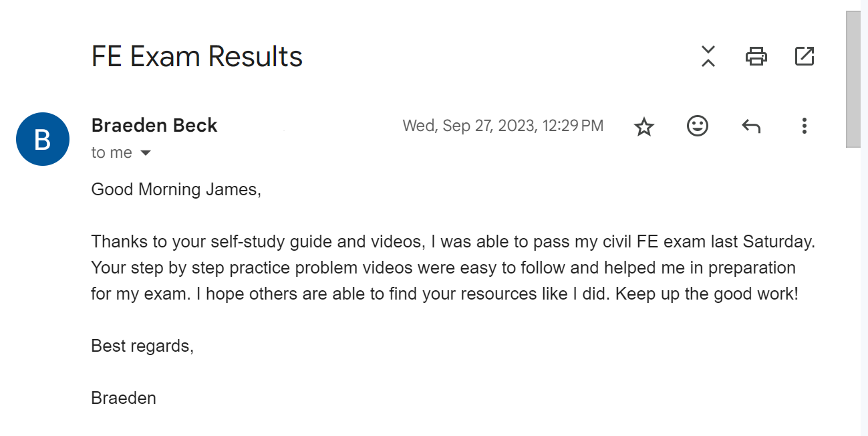Click the 'Good Morning James,' greeting line
868x436 pixels.
click(176, 190)
